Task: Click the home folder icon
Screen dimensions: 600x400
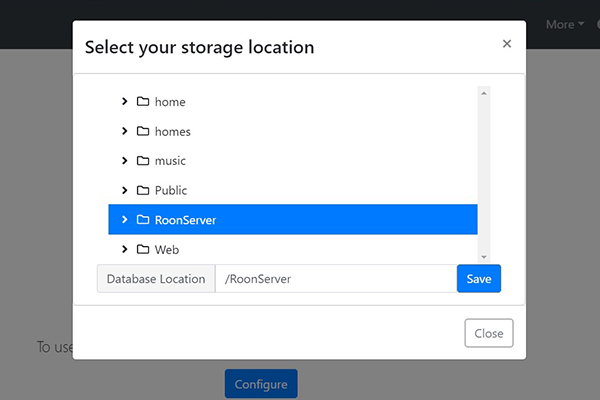Action: (x=143, y=101)
